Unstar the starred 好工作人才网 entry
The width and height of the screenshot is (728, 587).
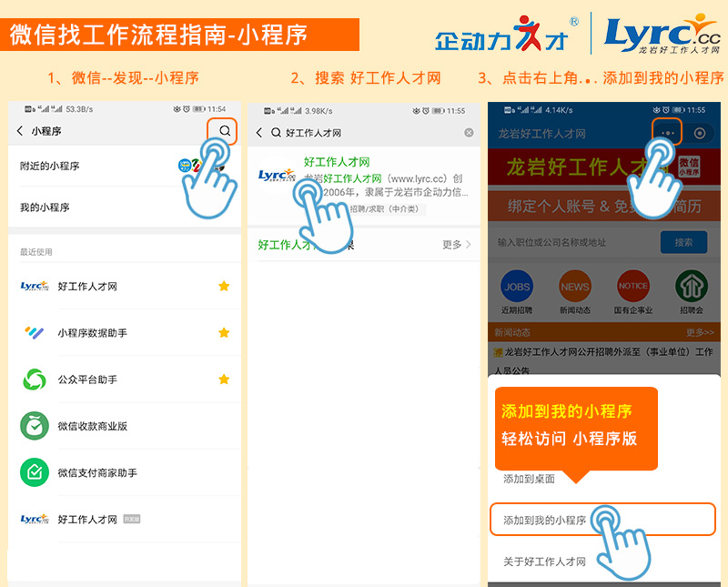tap(224, 287)
